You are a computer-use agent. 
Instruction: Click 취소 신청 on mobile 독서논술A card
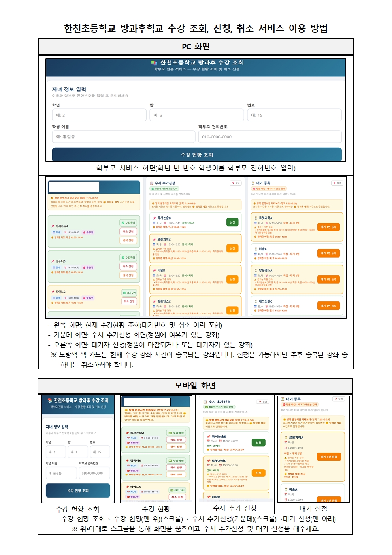[x=176, y=439]
